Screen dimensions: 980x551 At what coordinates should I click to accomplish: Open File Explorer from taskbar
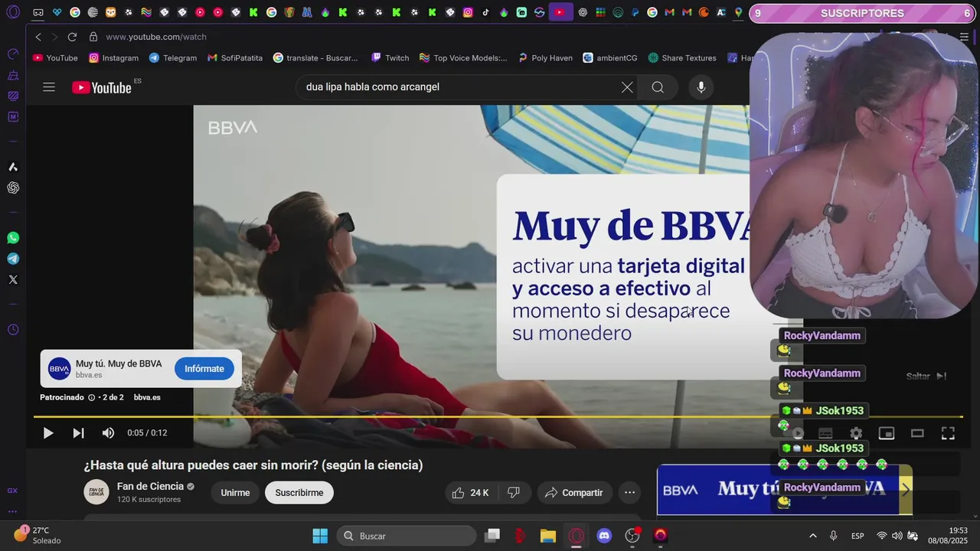pos(547,536)
